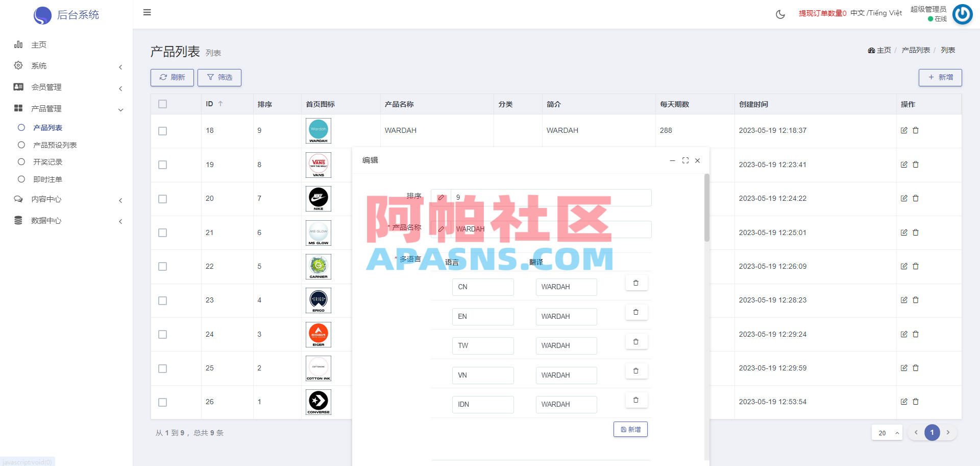Select the logout power icon

click(963, 14)
